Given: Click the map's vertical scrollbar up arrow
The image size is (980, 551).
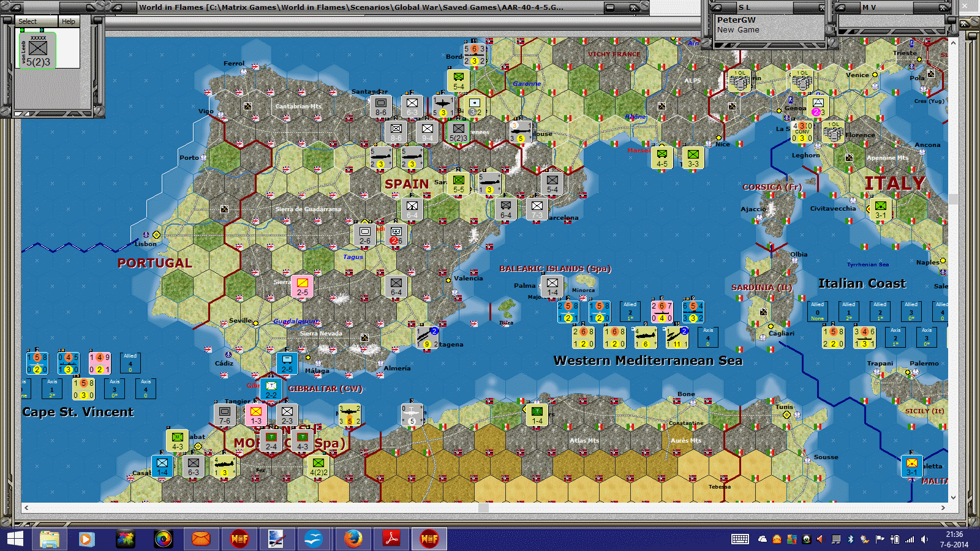Looking at the screenshot, I should [x=953, y=43].
